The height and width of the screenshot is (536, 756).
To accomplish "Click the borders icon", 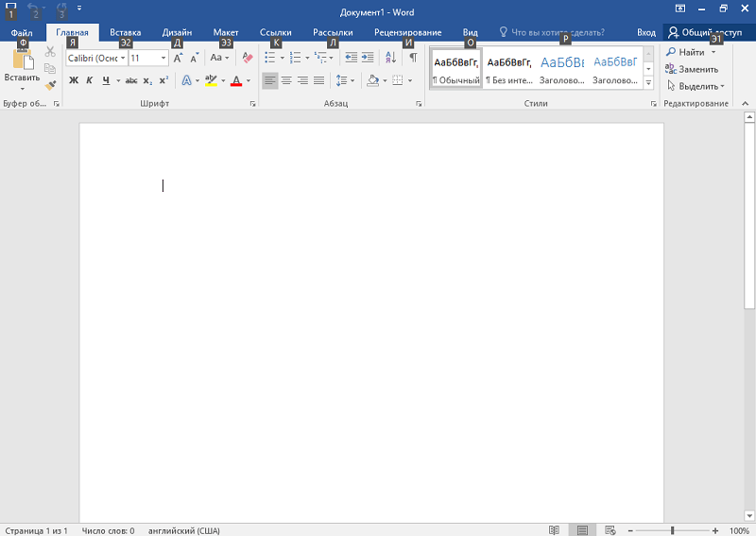I will tap(398, 80).
